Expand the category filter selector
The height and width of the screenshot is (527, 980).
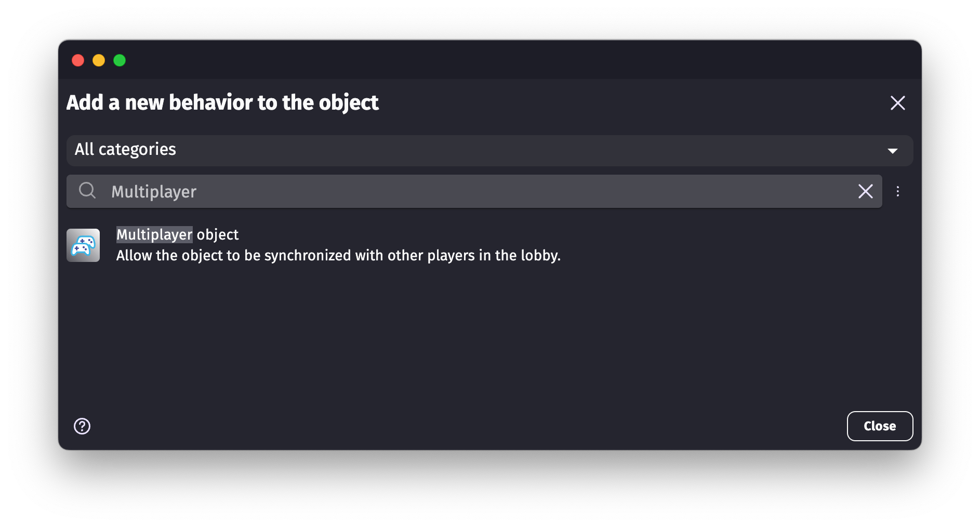[x=488, y=150]
